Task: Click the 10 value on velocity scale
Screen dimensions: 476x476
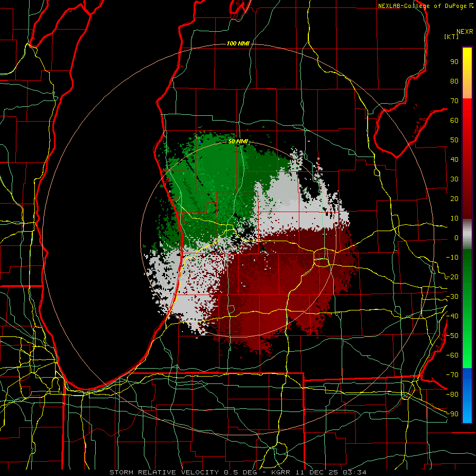Action: tap(454, 218)
